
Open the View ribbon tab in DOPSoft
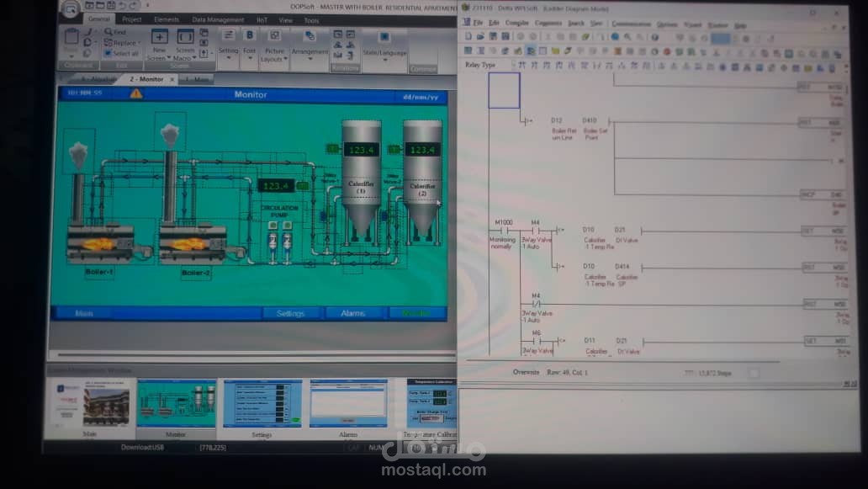pos(286,20)
